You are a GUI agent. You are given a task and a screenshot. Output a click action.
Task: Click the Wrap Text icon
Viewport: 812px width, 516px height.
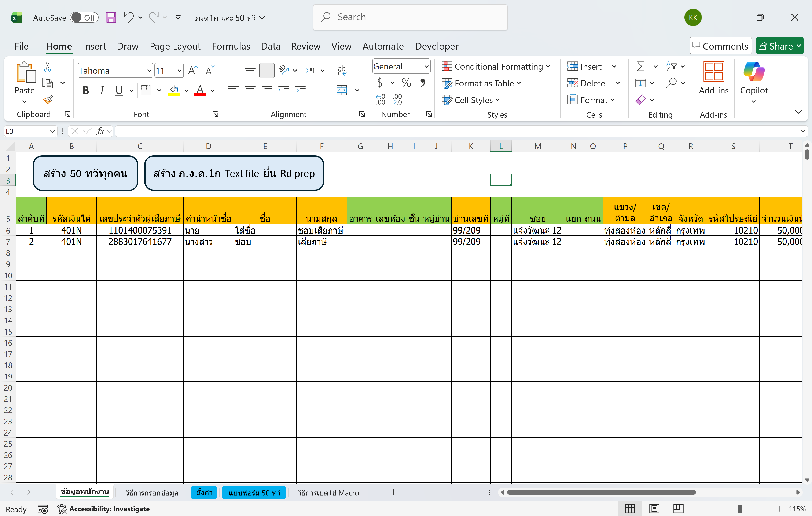[342, 70]
